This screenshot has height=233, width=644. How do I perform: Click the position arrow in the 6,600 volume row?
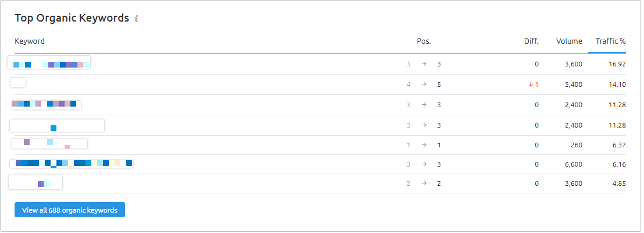tap(424, 164)
